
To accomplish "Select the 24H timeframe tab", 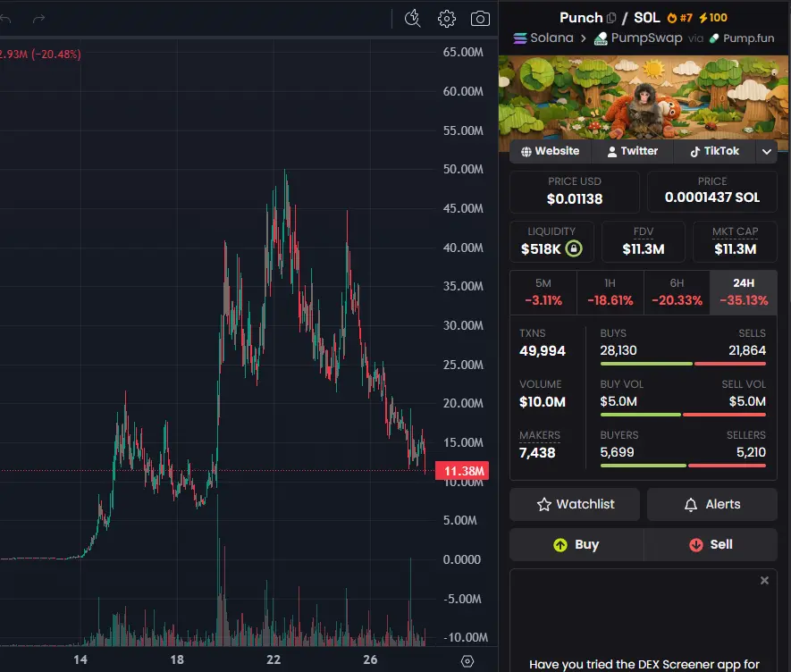I will [x=744, y=292].
